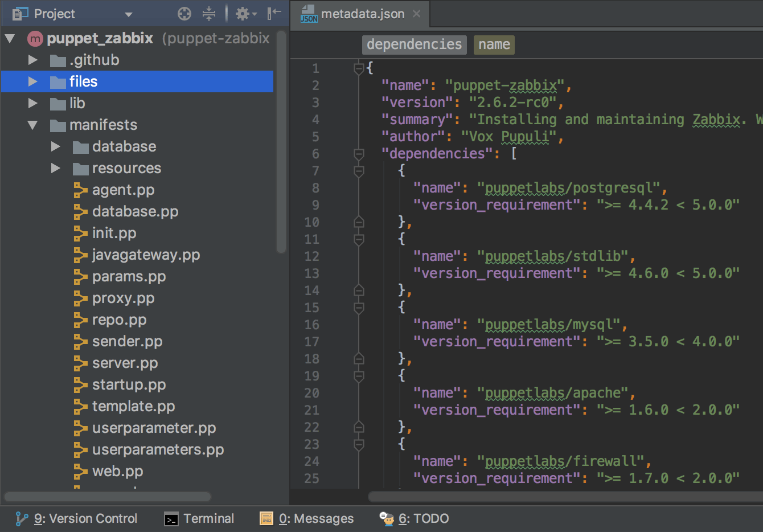Screen dimensions: 763x532
Task: Hide the Project tool window
Action: tap(274, 14)
